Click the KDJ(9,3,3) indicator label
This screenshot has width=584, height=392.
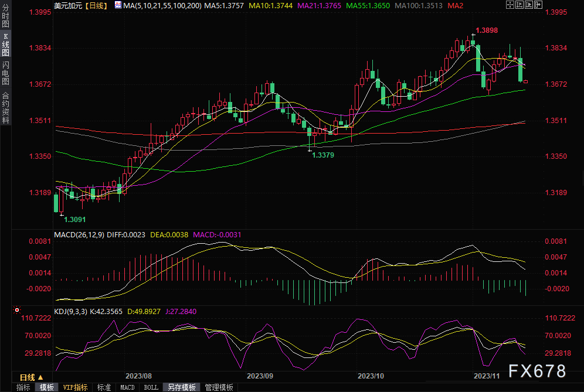pyautogui.click(x=72, y=312)
